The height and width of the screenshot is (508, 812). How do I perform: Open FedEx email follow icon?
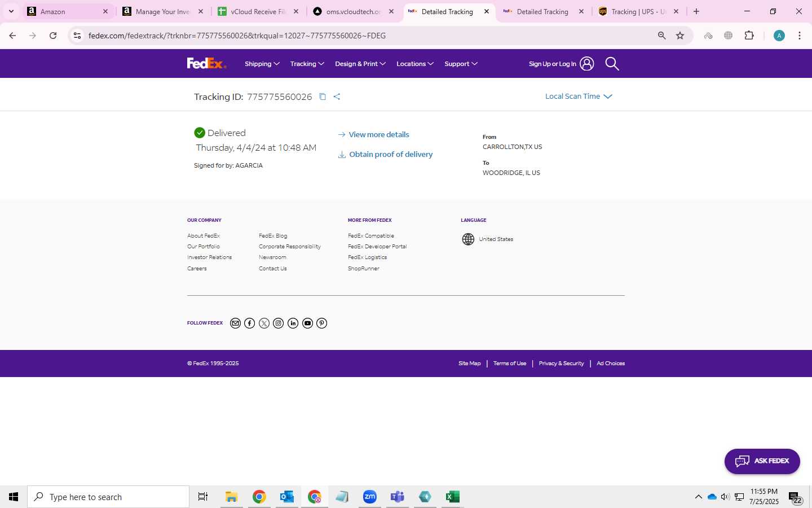(236, 323)
